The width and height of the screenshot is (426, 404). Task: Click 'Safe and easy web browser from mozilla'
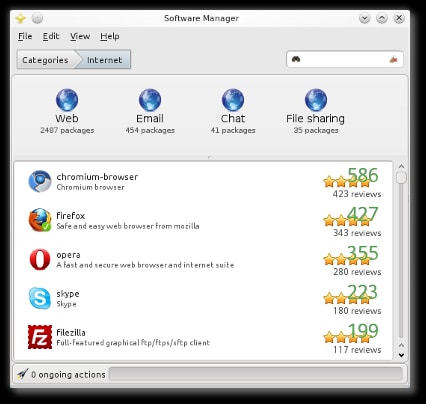(x=128, y=226)
